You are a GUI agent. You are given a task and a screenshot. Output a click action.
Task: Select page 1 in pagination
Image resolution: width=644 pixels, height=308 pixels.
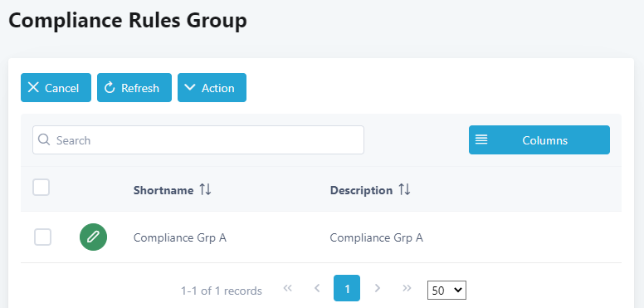[347, 288]
